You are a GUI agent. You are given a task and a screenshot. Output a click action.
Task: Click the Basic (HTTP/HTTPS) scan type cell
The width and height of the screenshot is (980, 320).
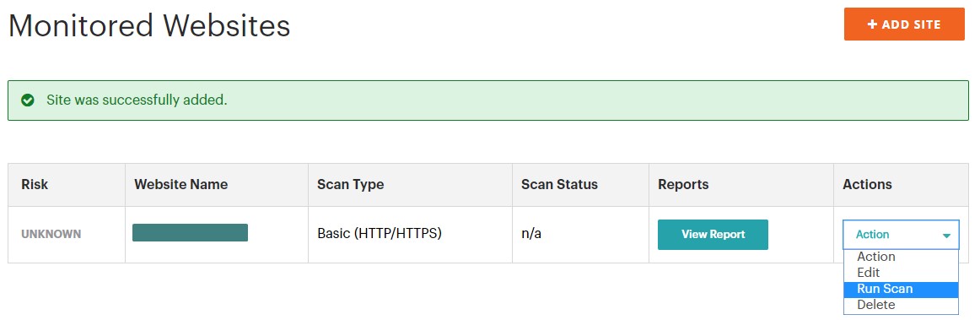click(x=380, y=234)
